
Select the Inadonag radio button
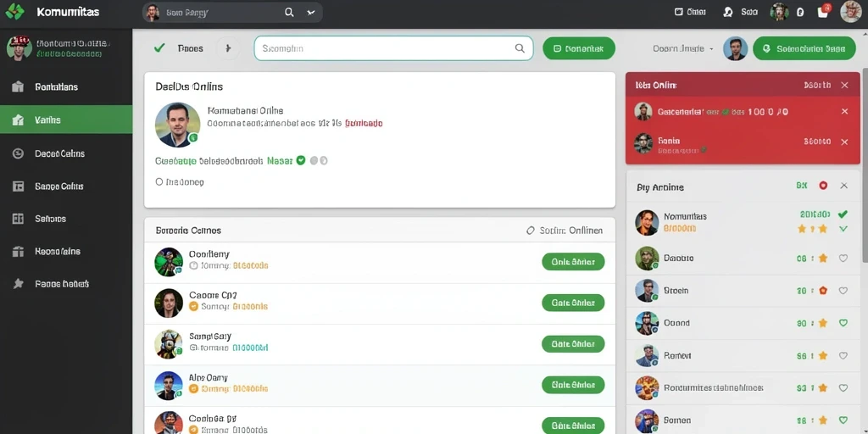coord(159,181)
